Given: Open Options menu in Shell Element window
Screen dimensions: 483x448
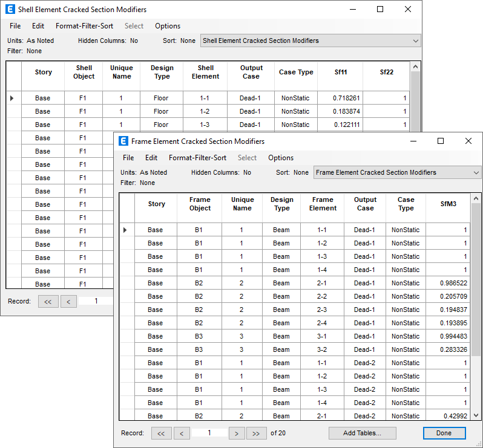Looking at the screenshot, I should click(x=168, y=26).
